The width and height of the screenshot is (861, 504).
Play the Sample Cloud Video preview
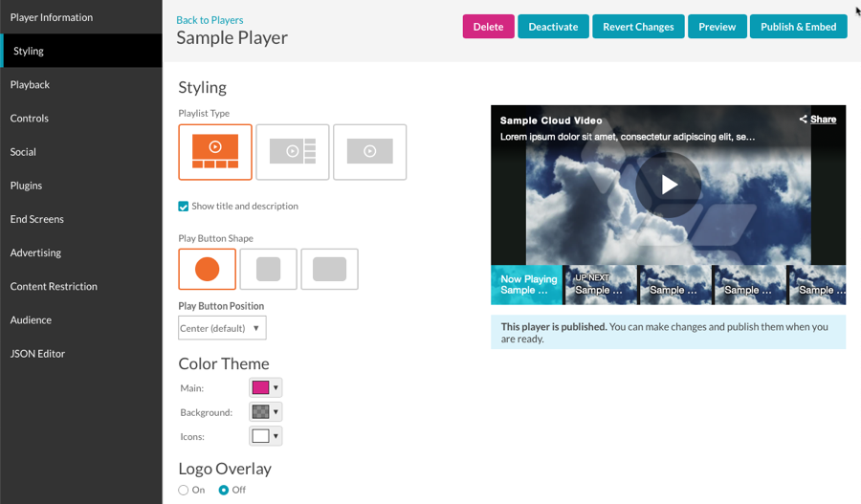[669, 185]
